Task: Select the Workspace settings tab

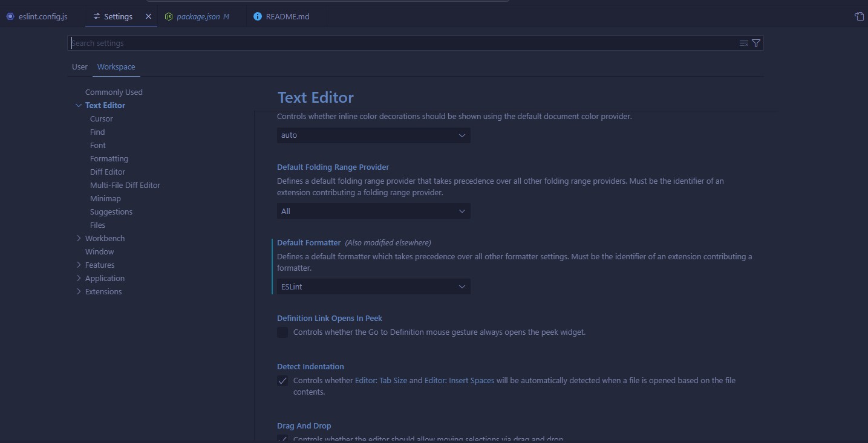Action: point(116,66)
